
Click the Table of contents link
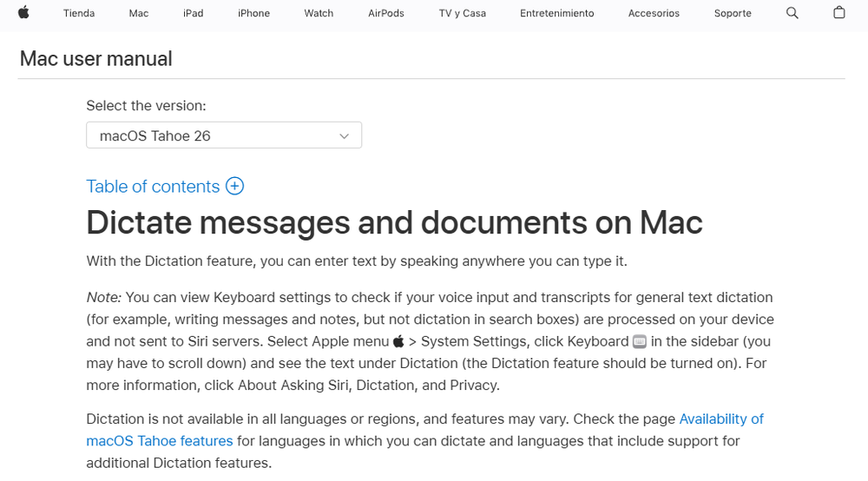coord(153,187)
